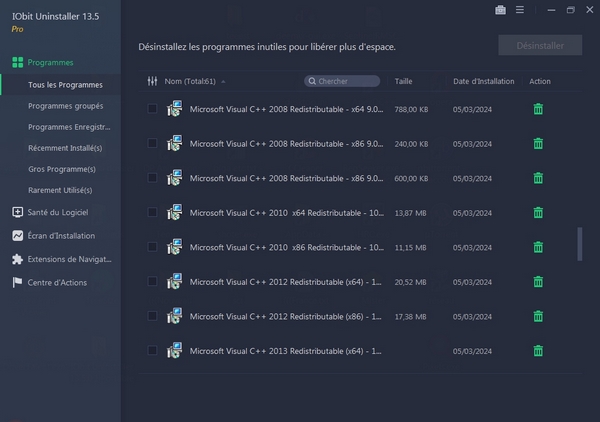
Task: Click the Nom (Total:61) column header
Action: [190, 81]
